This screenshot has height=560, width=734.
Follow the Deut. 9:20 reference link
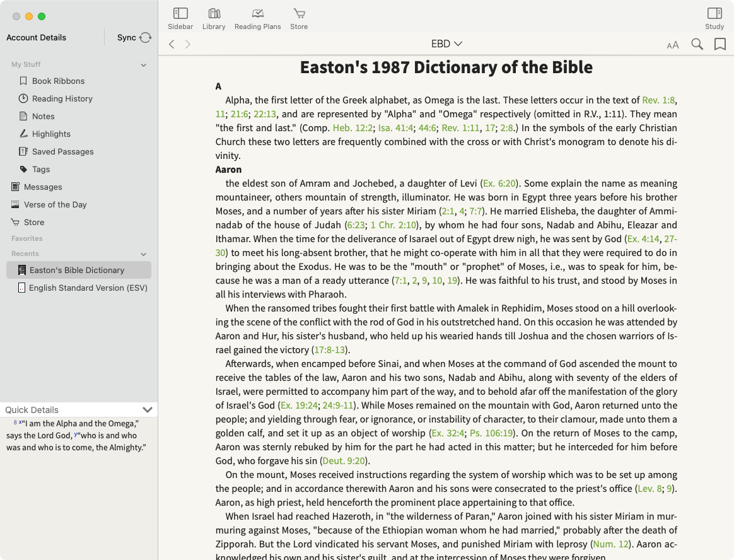344,461
